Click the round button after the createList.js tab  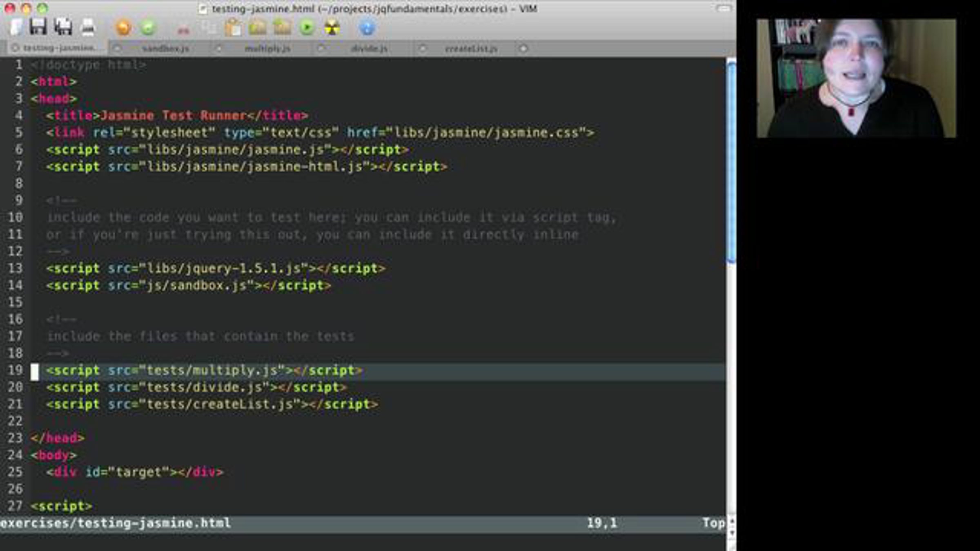[x=523, y=49]
